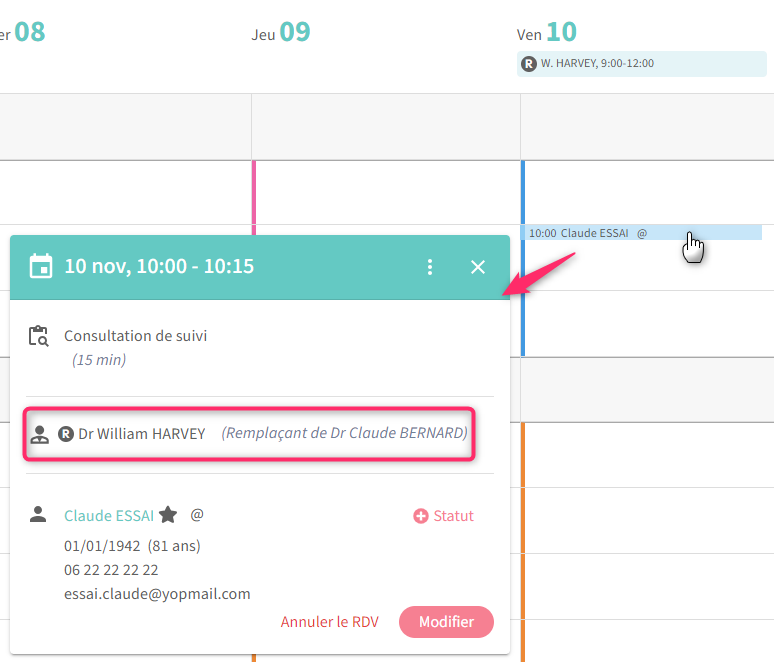Click the consultation type clipboard icon
Viewport: 774px width, 662px height.
point(39,336)
